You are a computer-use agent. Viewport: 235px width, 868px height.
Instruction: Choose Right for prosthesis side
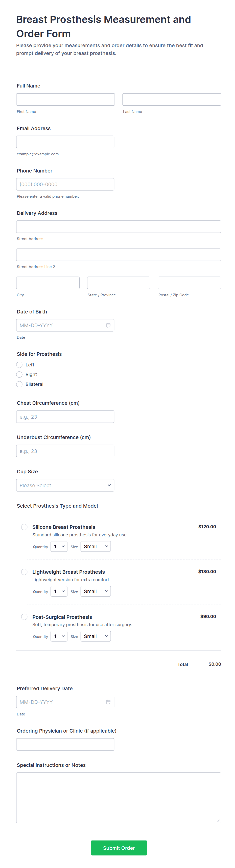pos(20,374)
